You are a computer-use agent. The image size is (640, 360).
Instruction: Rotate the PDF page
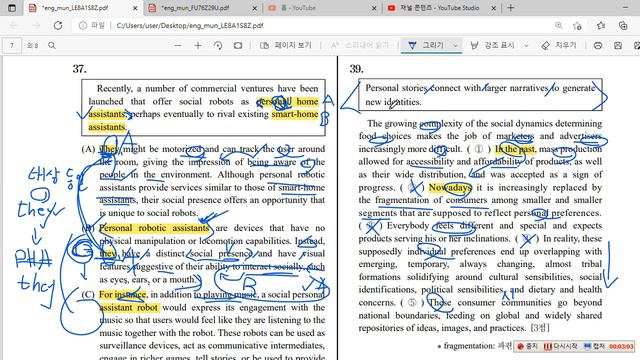[218, 45]
